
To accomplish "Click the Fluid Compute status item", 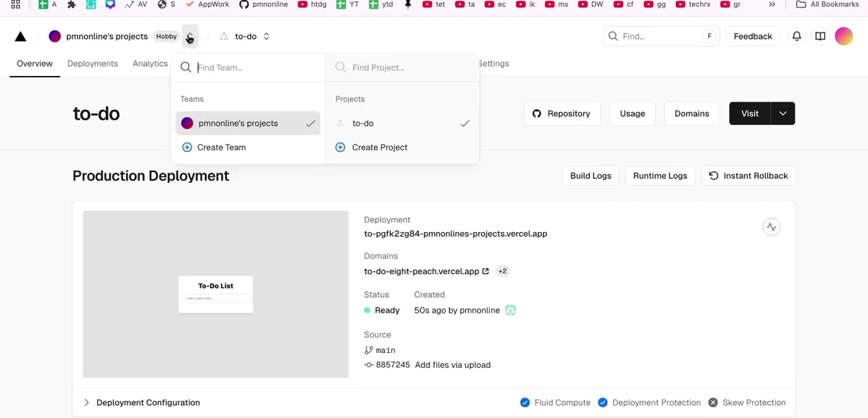I will (555, 402).
